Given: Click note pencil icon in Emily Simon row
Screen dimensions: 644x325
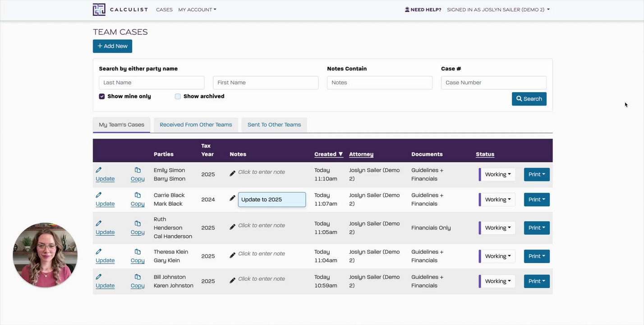Looking at the screenshot, I should tap(233, 173).
